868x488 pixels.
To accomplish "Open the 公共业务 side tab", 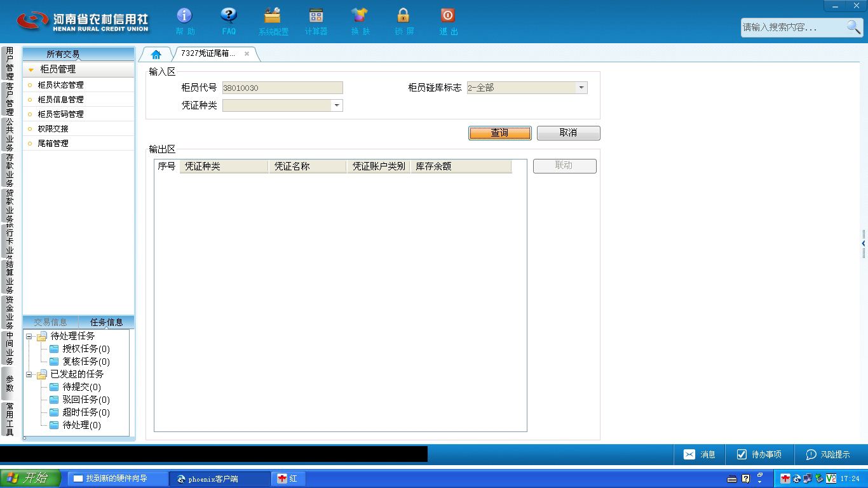I will pos(9,135).
